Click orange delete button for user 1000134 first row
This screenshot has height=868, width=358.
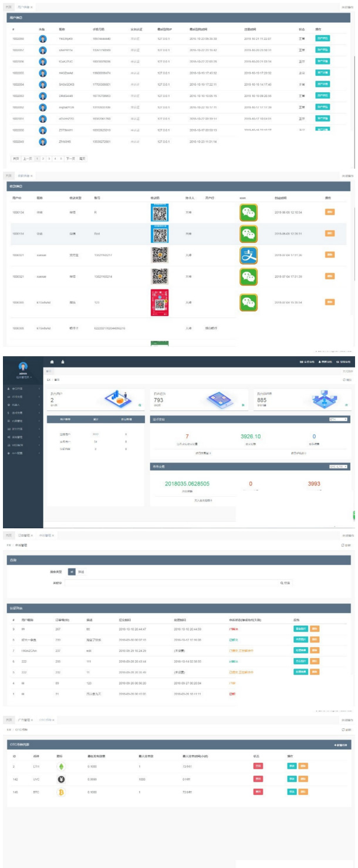tap(330, 212)
